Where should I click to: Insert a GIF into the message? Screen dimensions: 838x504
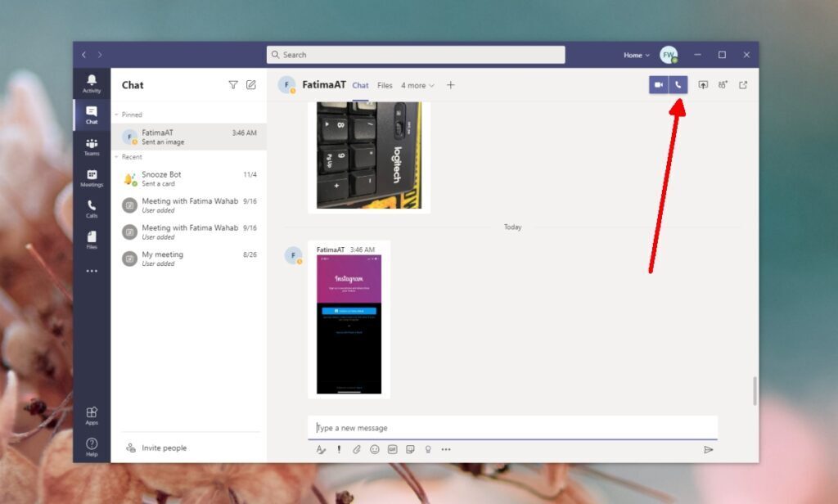point(394,449)
